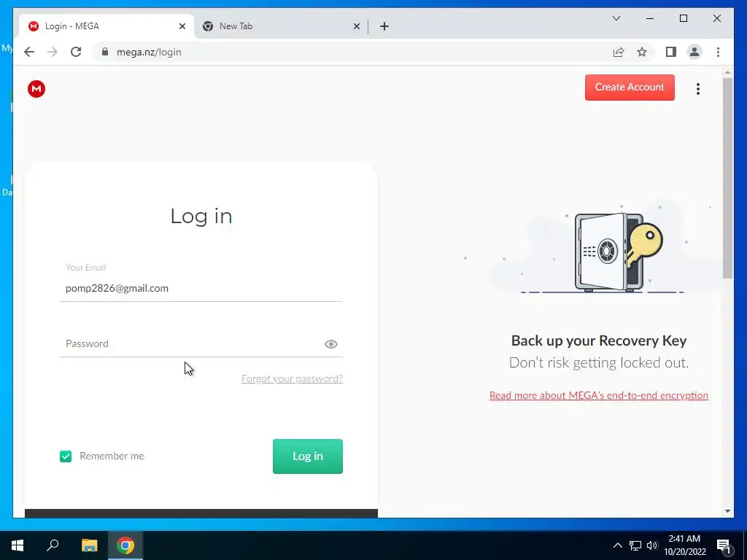Open a new browser tab
The image size is (747, 560).
tap(384, 26)
